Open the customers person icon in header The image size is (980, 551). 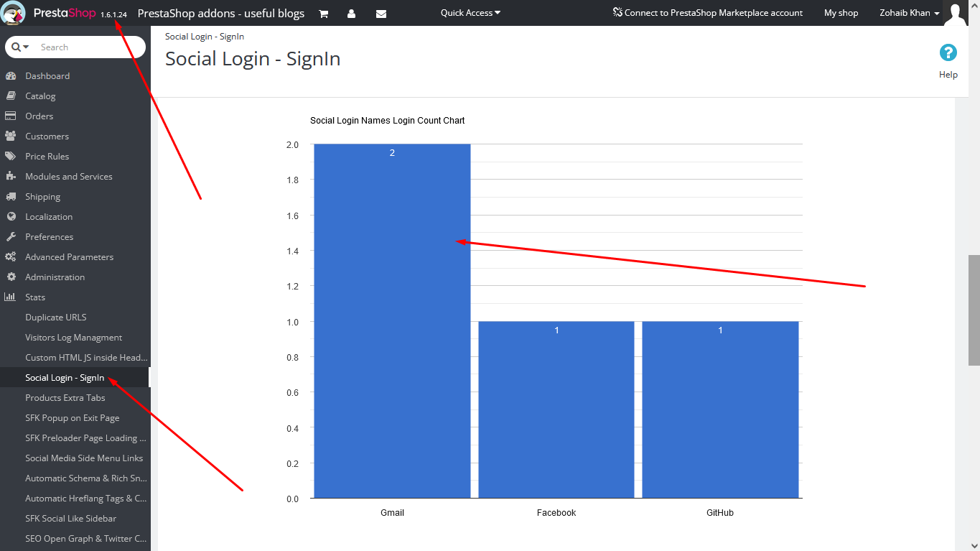click(x=351, y=14)
